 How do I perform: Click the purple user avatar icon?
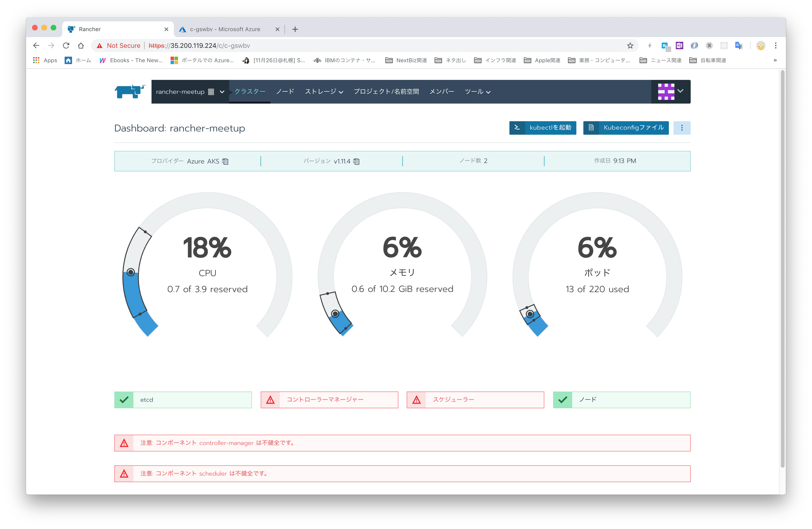(x=666, y=92)
